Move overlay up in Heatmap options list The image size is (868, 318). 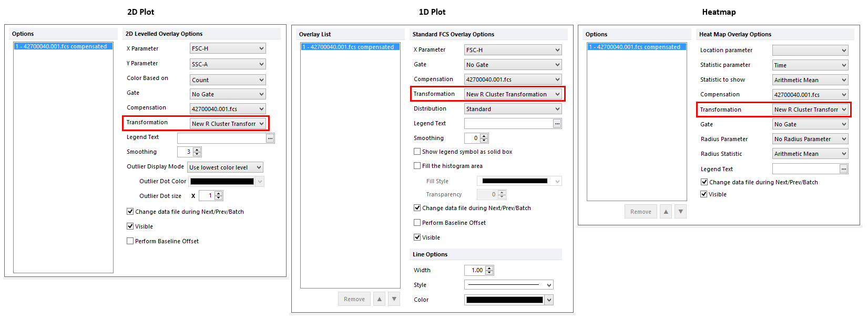point(666,212)
